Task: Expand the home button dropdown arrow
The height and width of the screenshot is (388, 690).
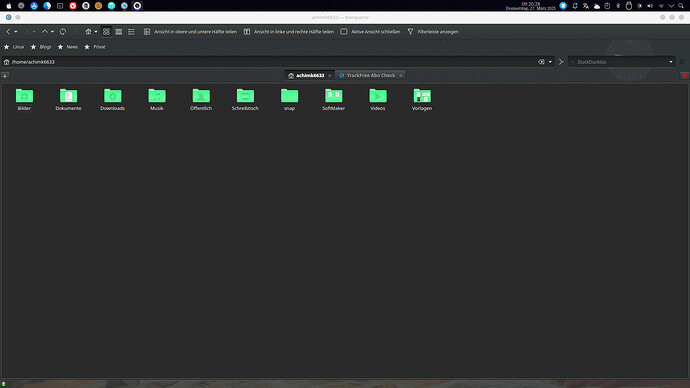Action: pyautogui.click(x=96, y=32)
